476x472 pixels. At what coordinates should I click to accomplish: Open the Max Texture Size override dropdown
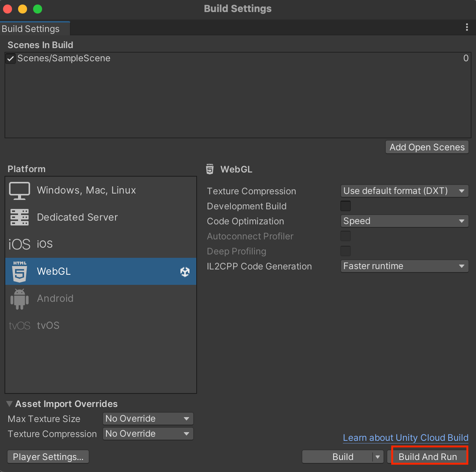click(x=148, y=419)
